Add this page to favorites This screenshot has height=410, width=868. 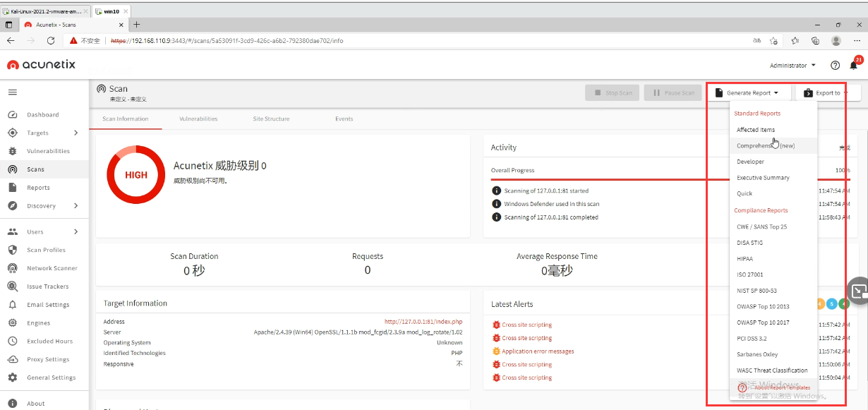click(x=774, y=41)
